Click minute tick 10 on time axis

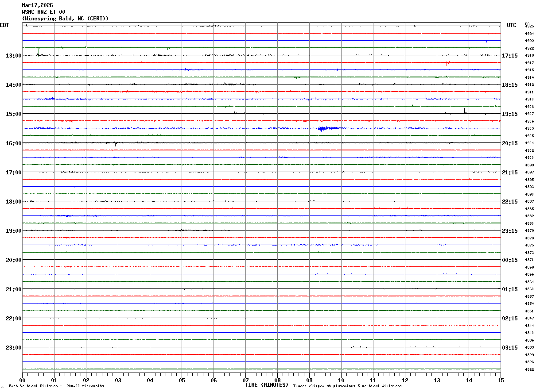click(x=341, y=380)
